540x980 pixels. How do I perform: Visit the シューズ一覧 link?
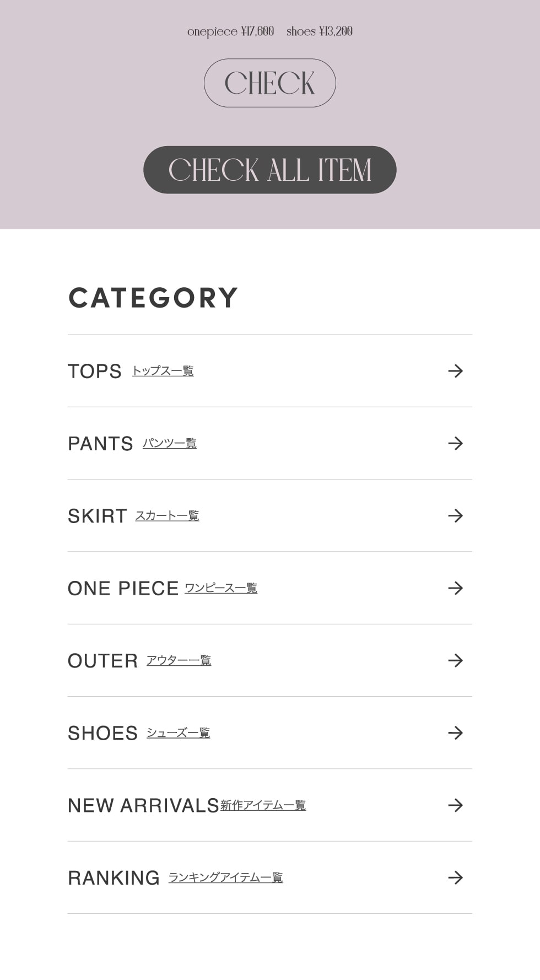click(x=178, y=733)
